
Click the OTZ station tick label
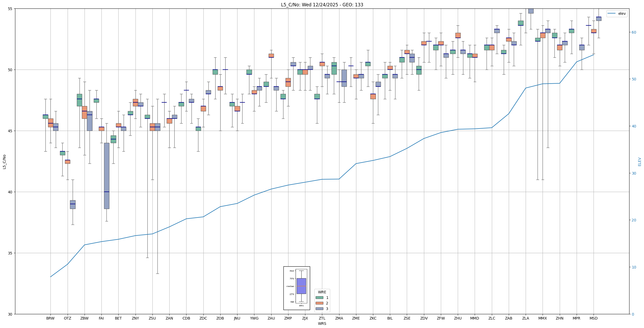(67, 318)
